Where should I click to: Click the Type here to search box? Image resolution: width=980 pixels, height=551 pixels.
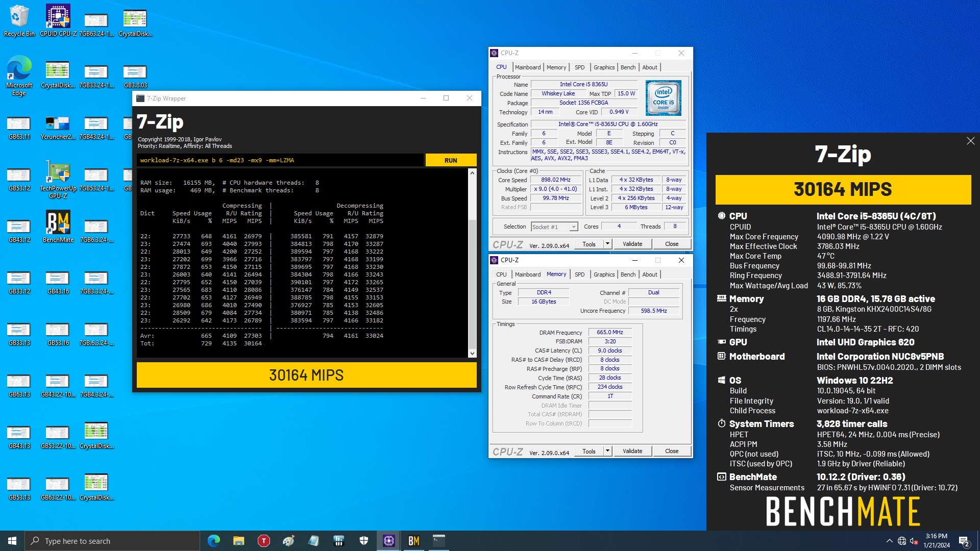(x=112, y=541)
